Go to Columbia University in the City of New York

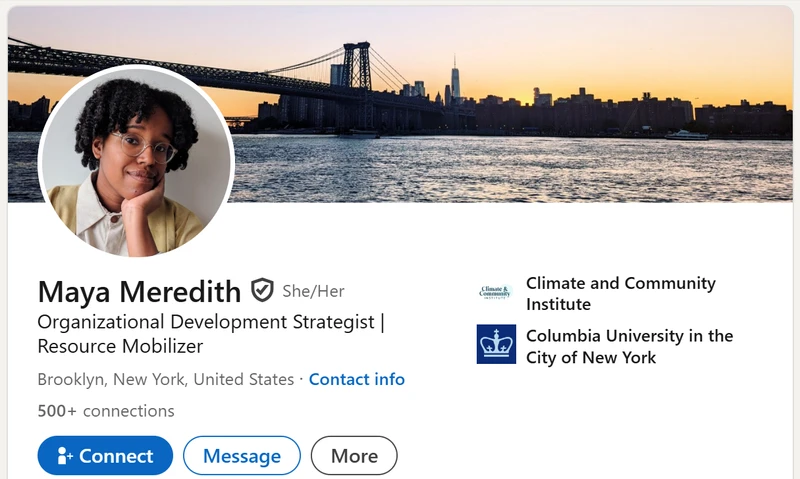629,345
